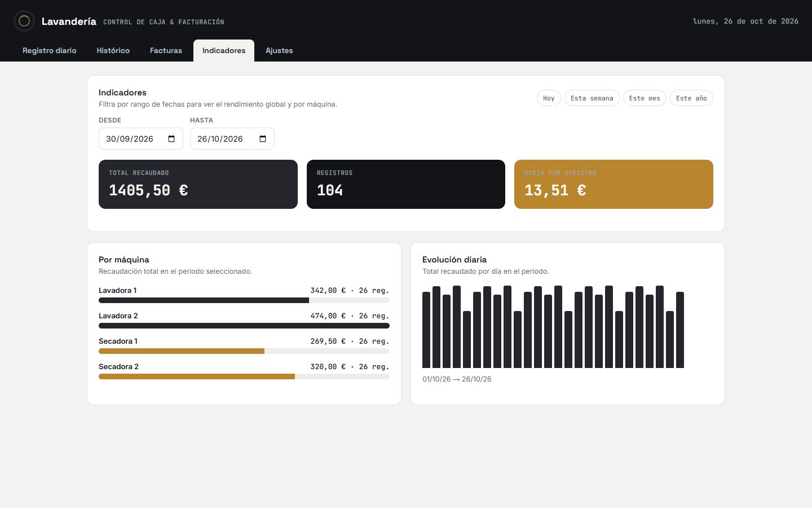812x508 pixels.
Task: Click the value 320,00 € · 26 reg.
Action: [350, 366]
